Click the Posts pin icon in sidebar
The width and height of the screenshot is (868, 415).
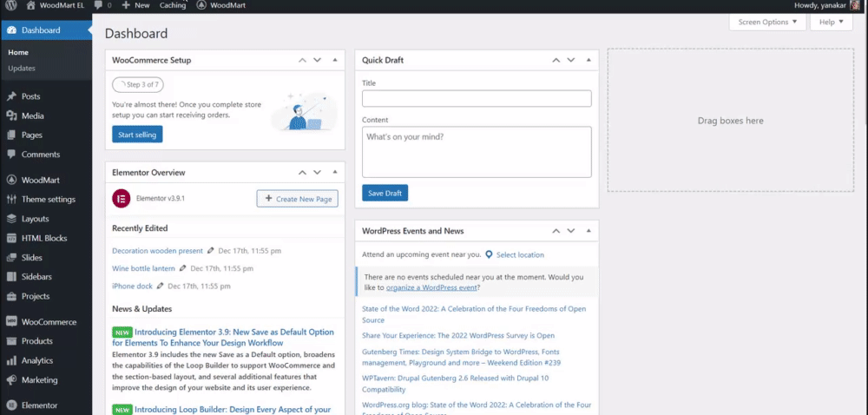pos(11,96)
